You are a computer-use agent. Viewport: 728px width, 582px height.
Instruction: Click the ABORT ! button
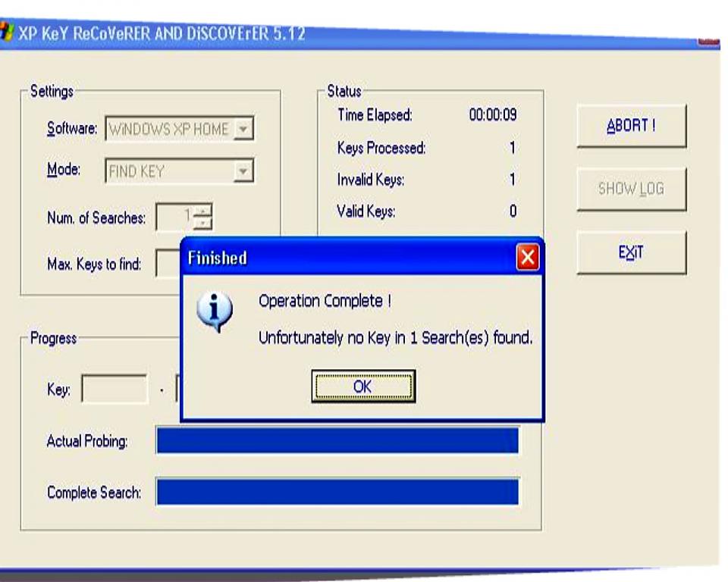tap(632, 126)
